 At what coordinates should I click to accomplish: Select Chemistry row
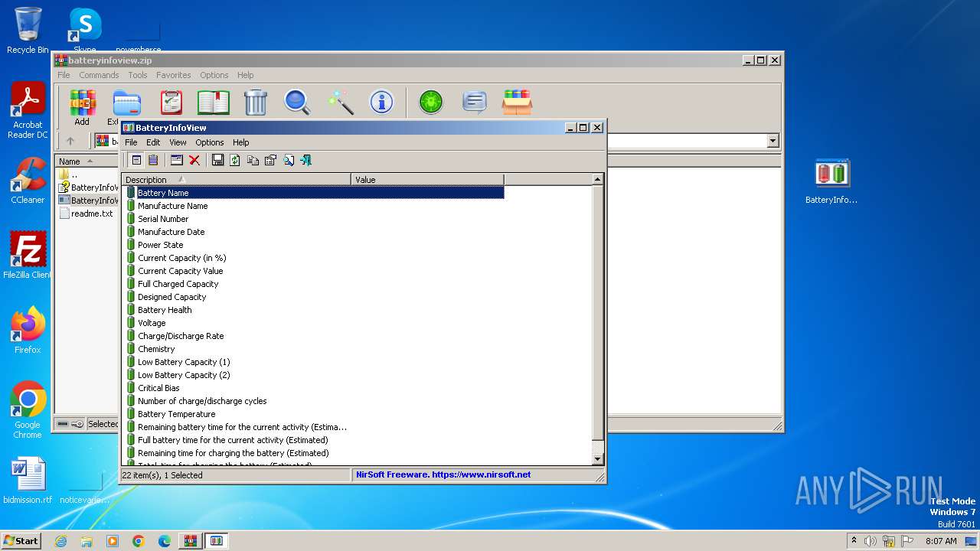pos(156,349)
